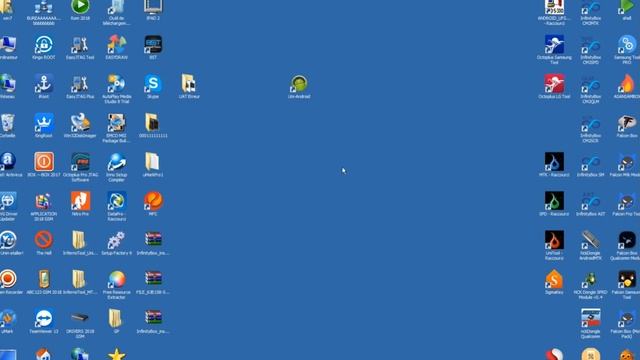Open the Corbeille recycle bin
The height and width of the screenshot is (360, 640).
(x=8, y=123)
